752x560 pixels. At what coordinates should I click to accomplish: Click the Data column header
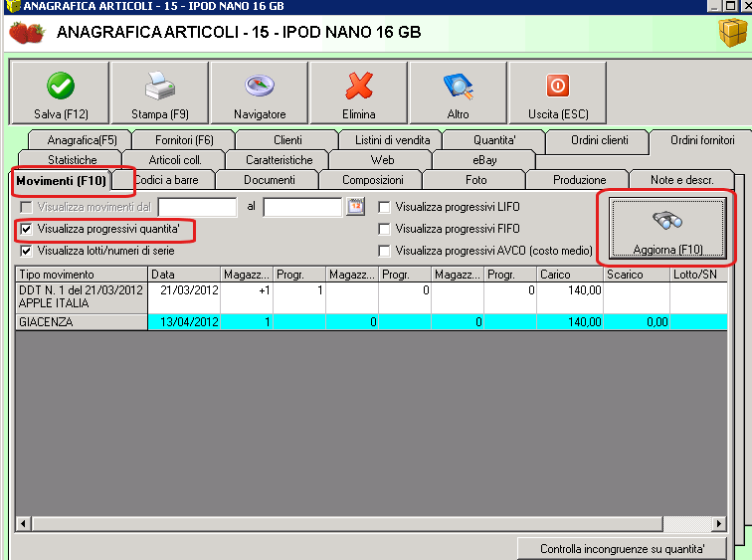point(184,275)
